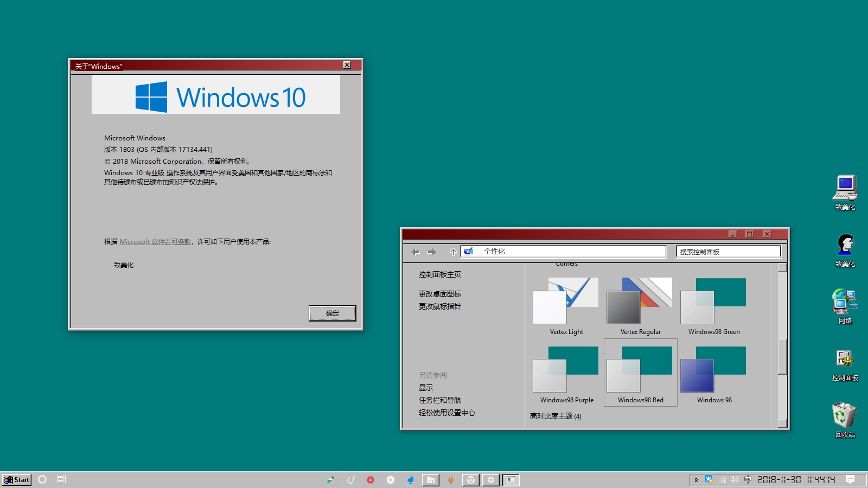Screen dimensions: 868x488
Task: Select the user profile desktop icon 致美化
Action: pos(845,250)
